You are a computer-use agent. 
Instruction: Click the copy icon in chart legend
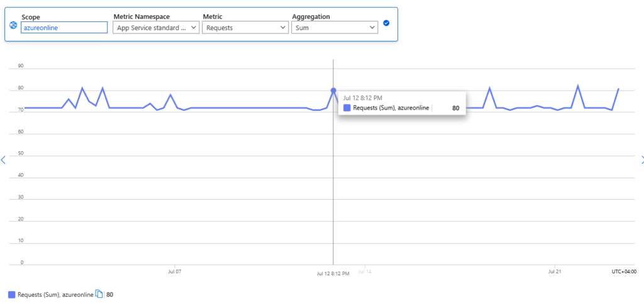pyautogui.click(x=99, y=294)
